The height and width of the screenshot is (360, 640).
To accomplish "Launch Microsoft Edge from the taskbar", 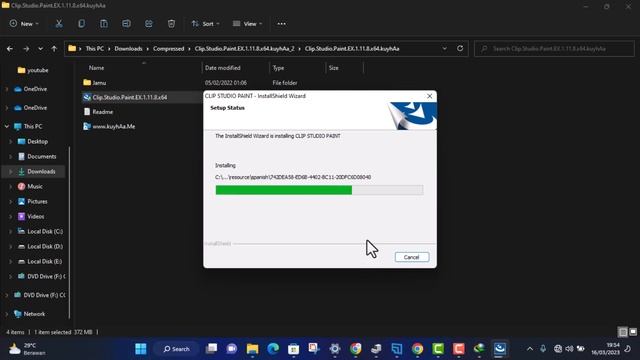I will (x=273, y=349).
